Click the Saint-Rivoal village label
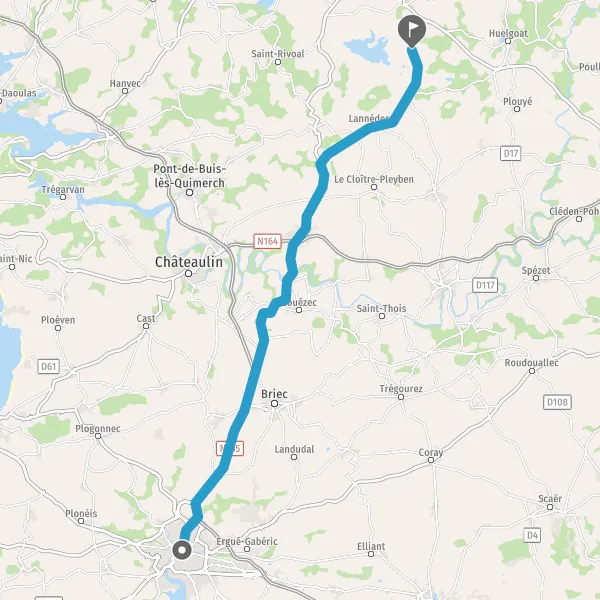The image size is (600, 600). (x=278, y=54)
